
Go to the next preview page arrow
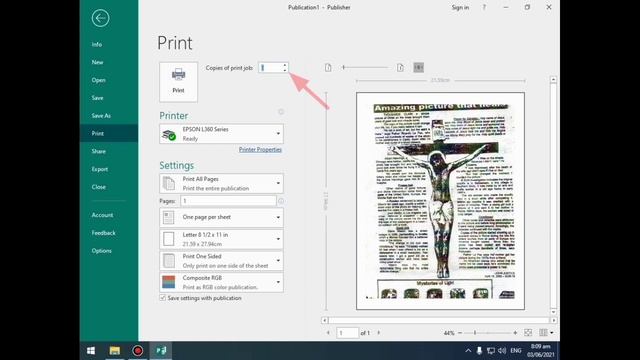click(x=378, y=333)
